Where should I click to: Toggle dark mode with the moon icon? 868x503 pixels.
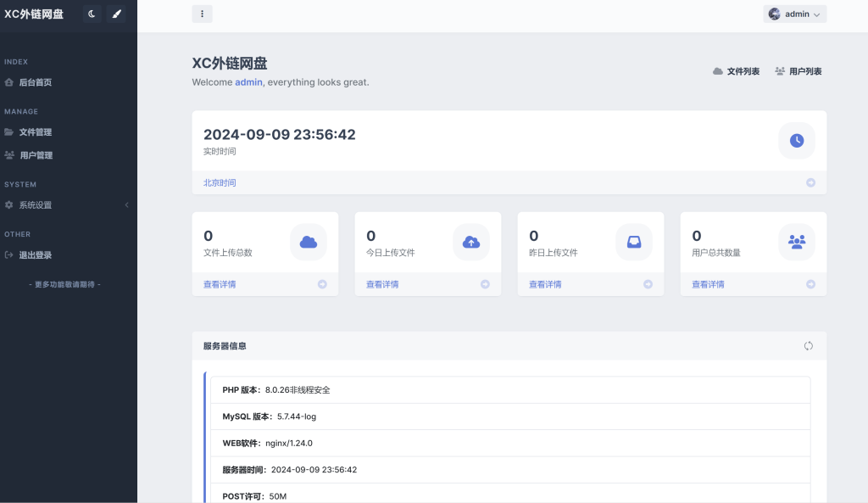point(92,14)
